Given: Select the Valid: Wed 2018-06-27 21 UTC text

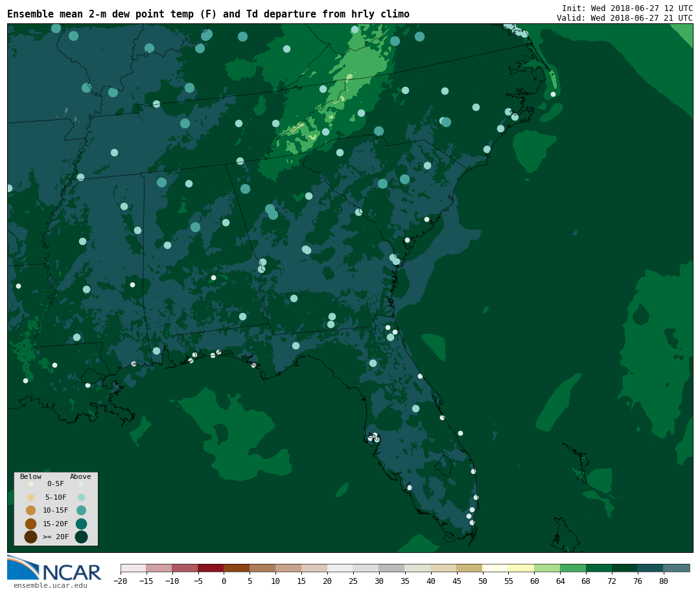Looking at the screenshot, I should click(x=625, y=18).
